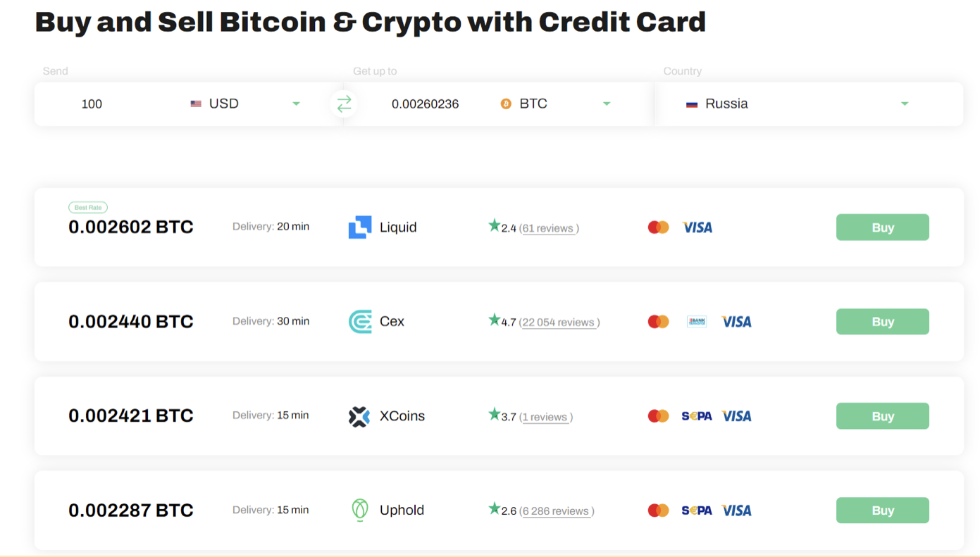
Task: Click the Cex exchange logo
Action: (x=360, y=322)
